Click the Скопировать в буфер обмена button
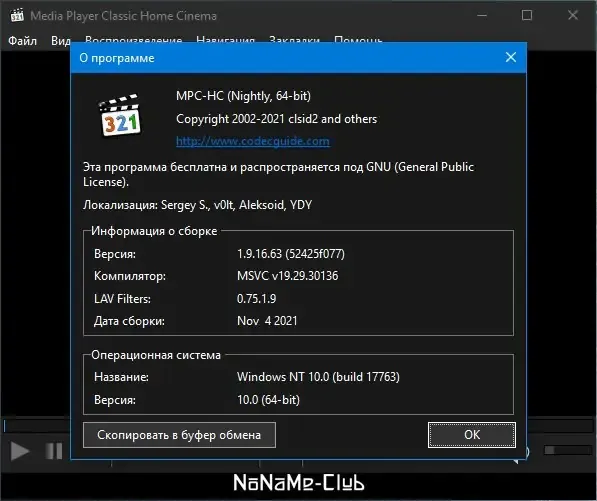This screenshot has width=597, height=501. (x=179, y=435)
